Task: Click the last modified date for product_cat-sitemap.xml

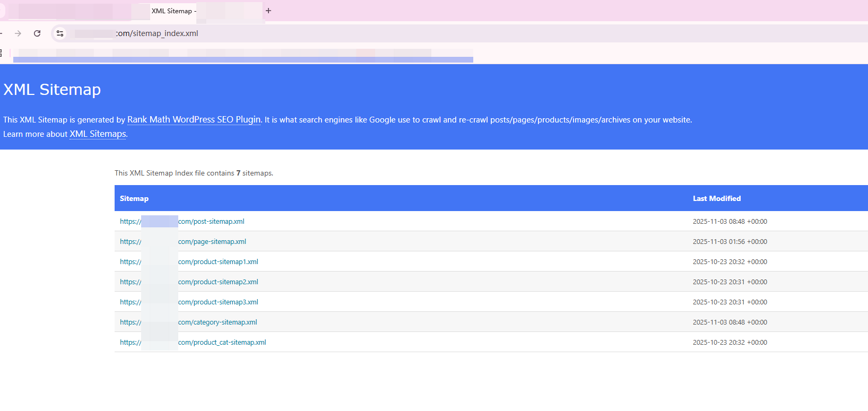Action: click(x=730, y=343)
